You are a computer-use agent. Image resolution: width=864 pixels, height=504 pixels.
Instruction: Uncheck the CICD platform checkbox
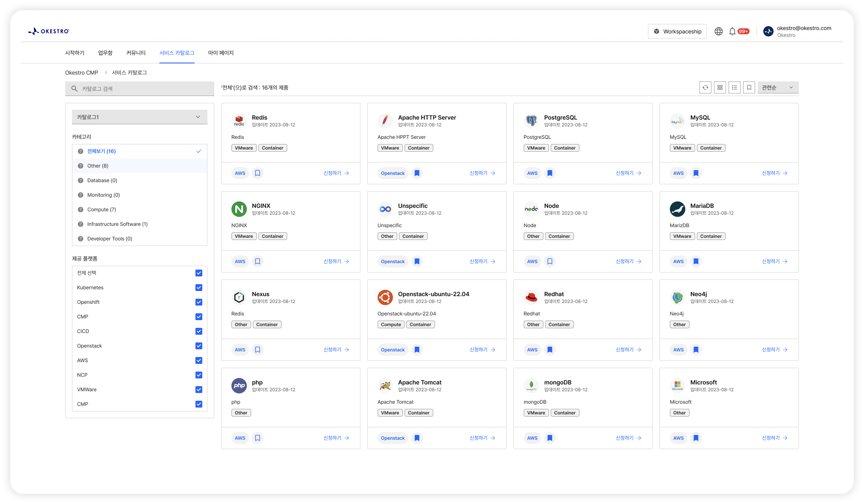199,331
